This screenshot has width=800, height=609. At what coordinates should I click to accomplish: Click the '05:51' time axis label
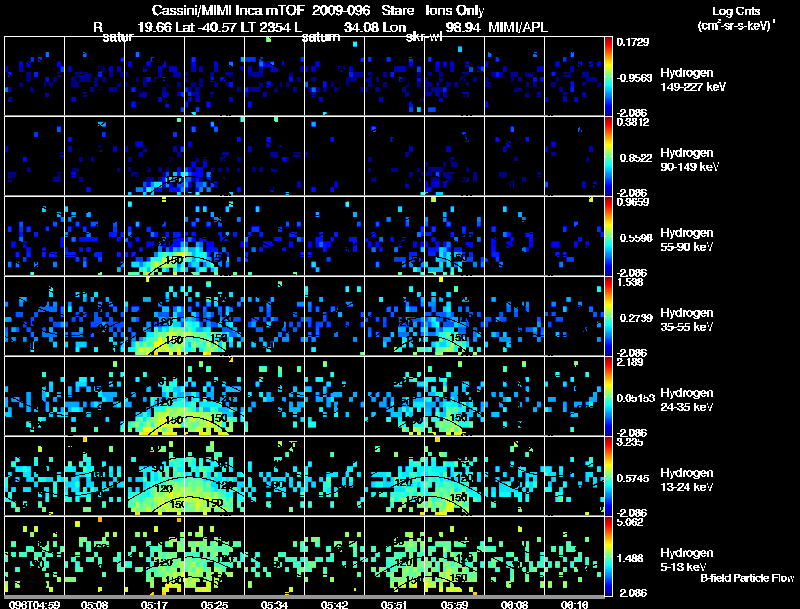tap(394, 605)
